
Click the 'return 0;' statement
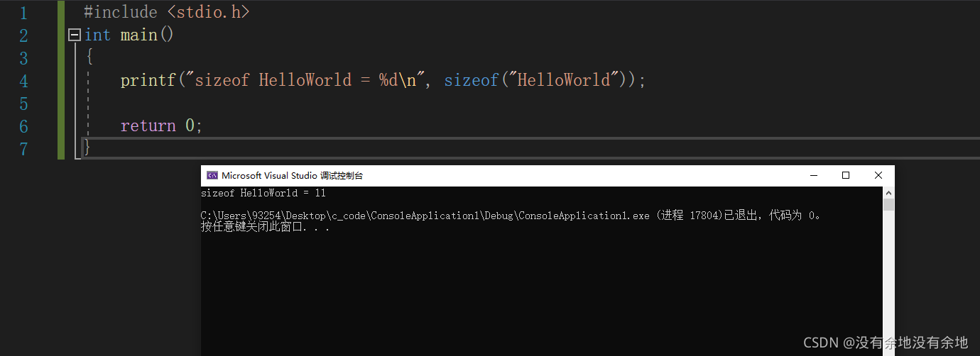point(162,126)
